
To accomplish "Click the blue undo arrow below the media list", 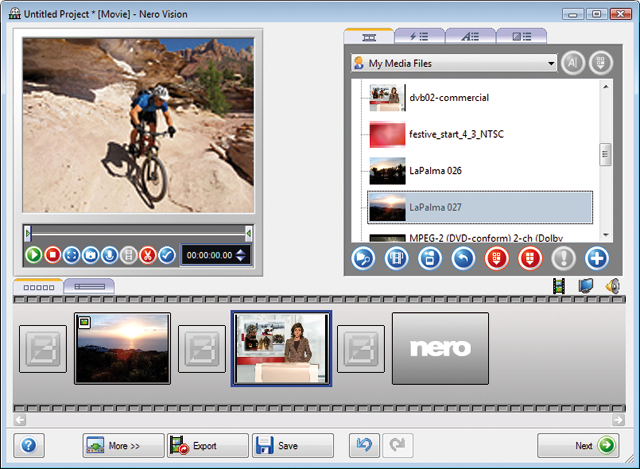I will [463, 259].
